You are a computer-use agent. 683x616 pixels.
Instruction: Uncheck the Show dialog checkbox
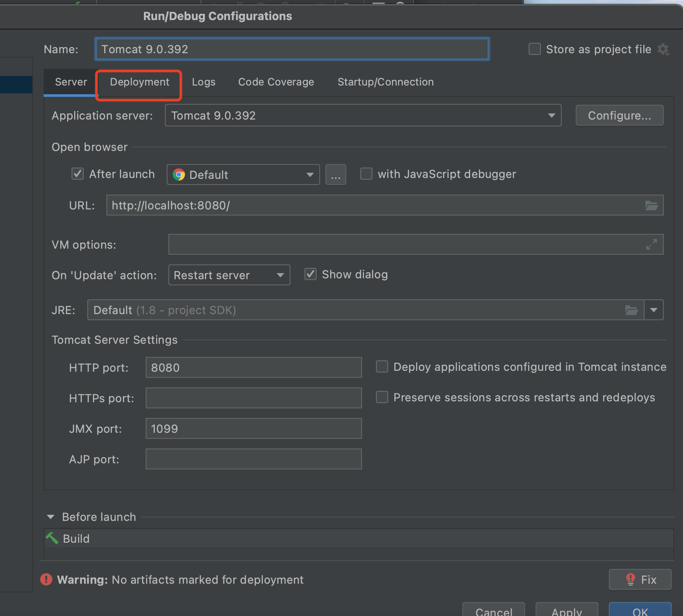point(311,274)
